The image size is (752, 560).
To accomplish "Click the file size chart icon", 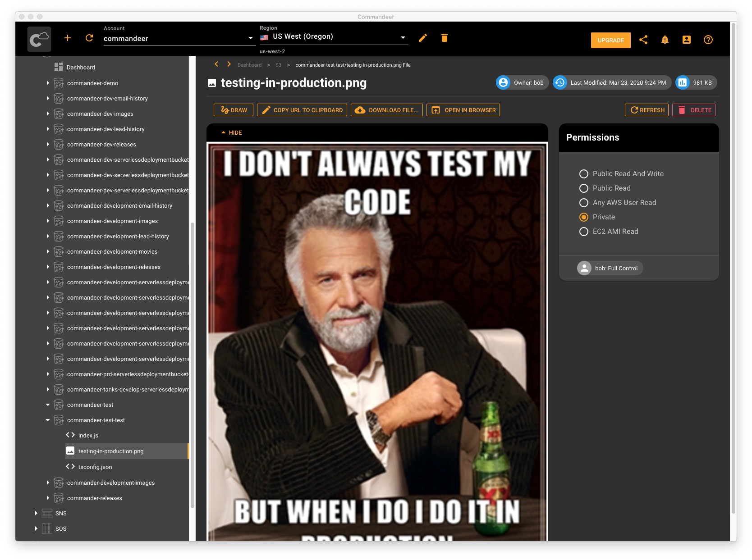I will [683, 82].
